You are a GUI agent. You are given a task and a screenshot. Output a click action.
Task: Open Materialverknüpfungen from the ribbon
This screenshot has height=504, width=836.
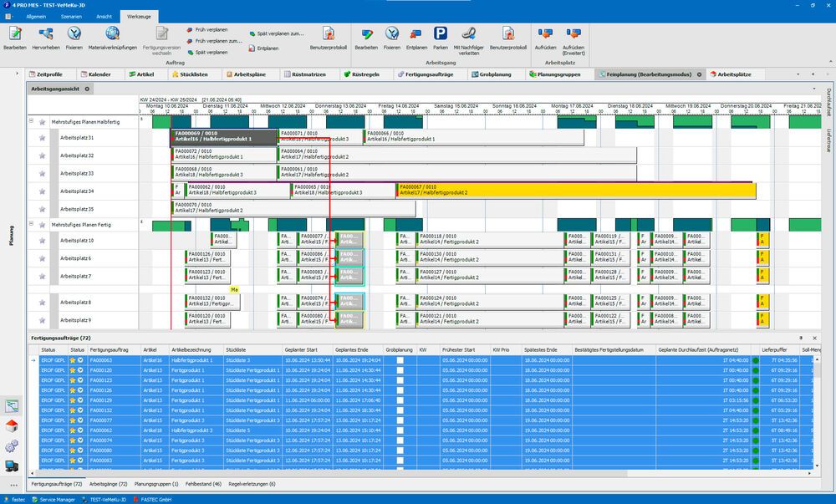112,33
